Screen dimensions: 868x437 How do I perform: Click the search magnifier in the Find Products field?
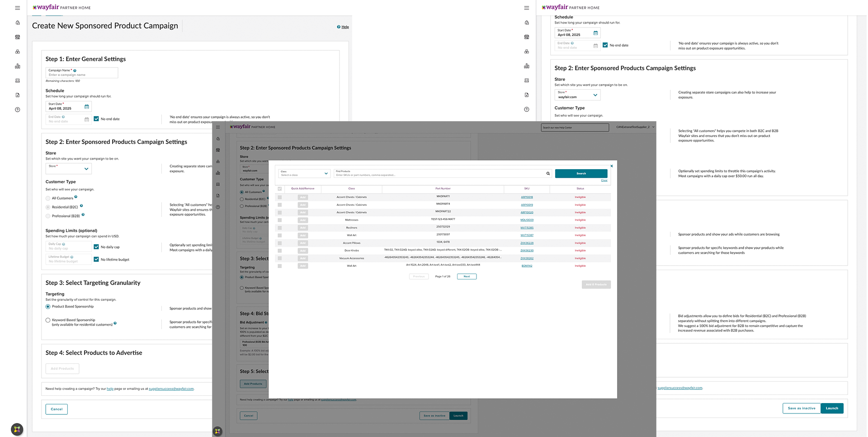(548, 173)
